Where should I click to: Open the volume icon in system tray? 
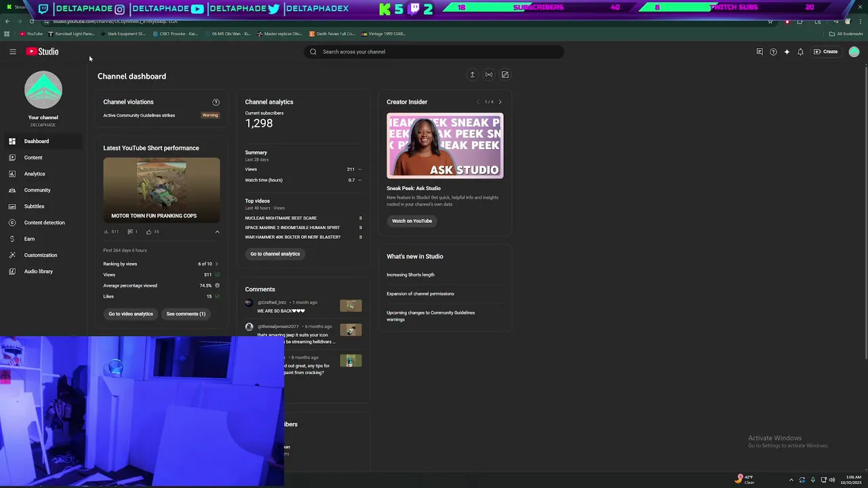click(832, 480)
